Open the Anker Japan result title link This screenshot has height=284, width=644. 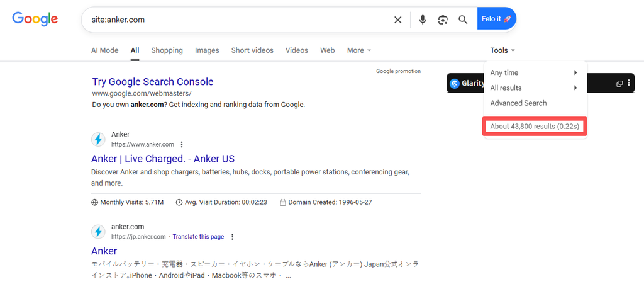click(x=104, y=251)
